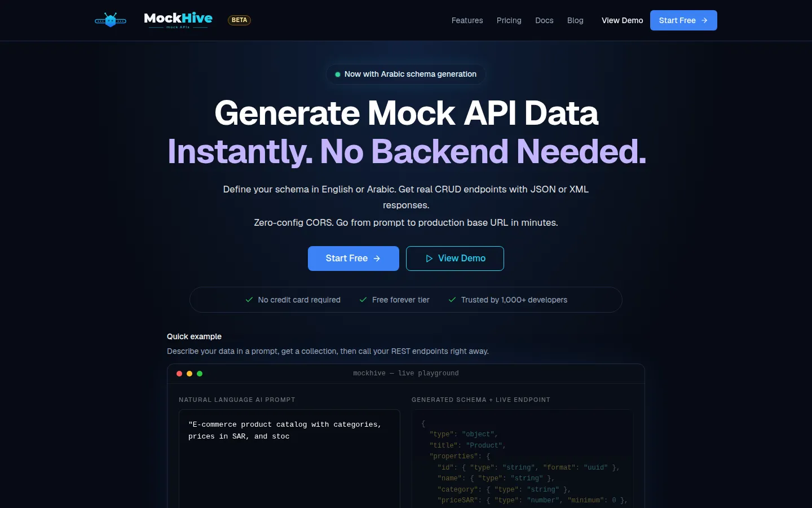Click the "mockhive — live playground" title
Viewport: 812px width, 508px height.
tap(406, 373)
